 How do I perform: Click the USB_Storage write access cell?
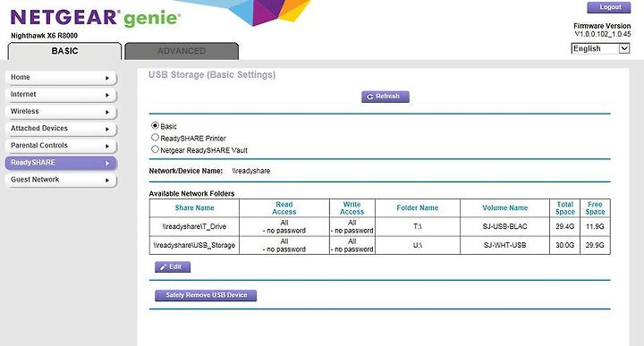coord(352,246)
